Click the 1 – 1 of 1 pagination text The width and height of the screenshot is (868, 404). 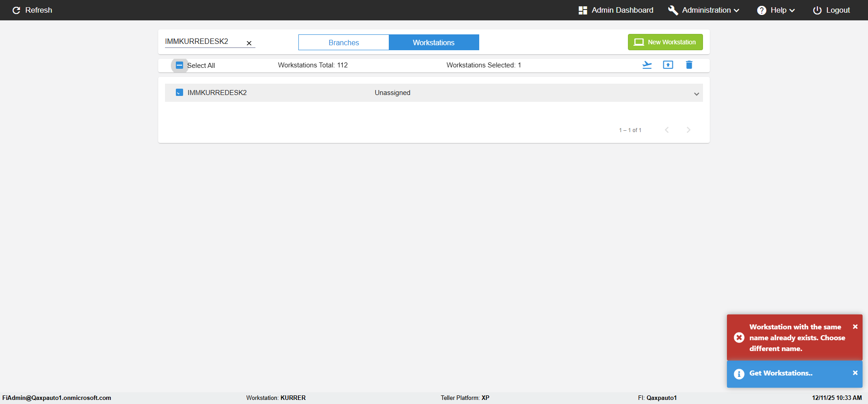click(x=630, y=130)
